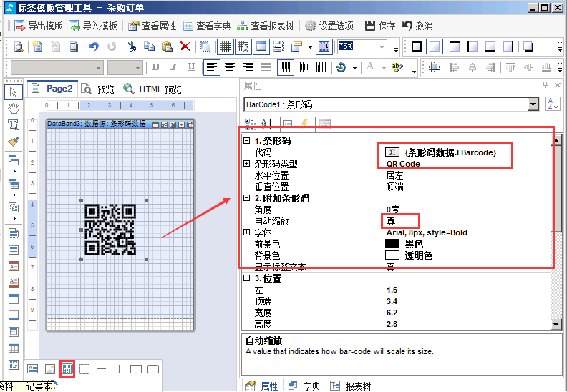567x392 pixels.
Task: Select align left text alignment
Action: click(x=212, y=67)
